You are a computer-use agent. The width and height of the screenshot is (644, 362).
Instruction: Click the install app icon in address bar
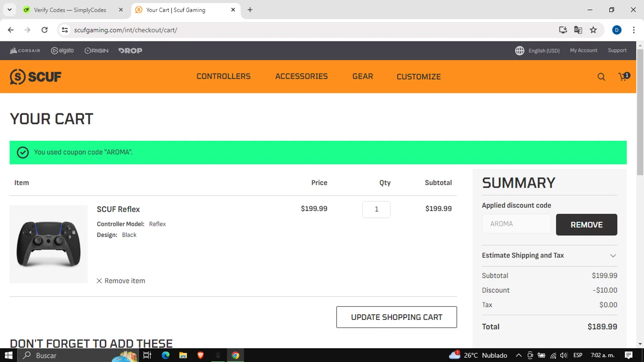coord(563,30)
